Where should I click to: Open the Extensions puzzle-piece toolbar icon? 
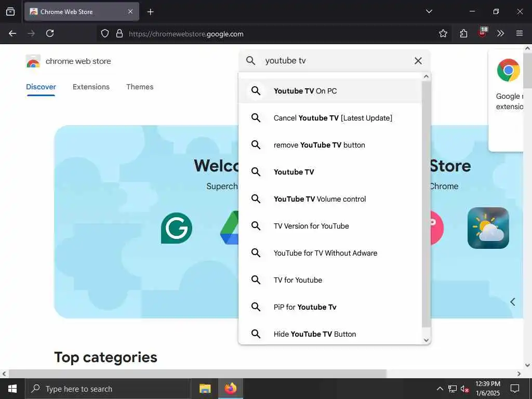(x=463, y=33)
